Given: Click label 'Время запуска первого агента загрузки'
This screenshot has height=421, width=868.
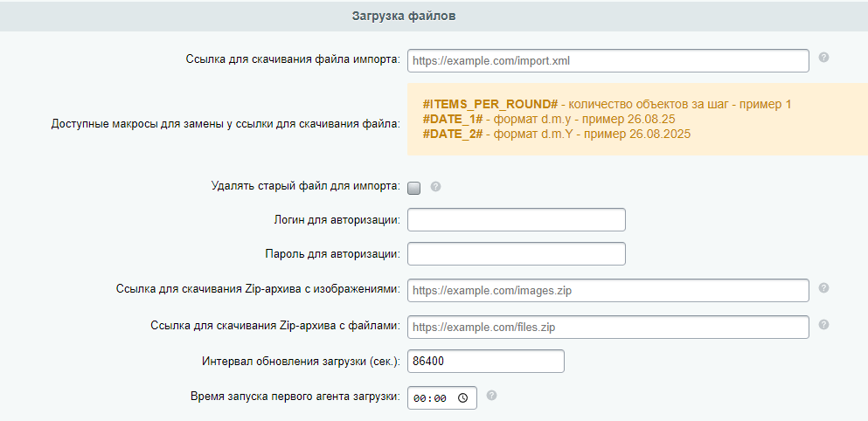Looking at the screenshot, I should pos(295,396).
